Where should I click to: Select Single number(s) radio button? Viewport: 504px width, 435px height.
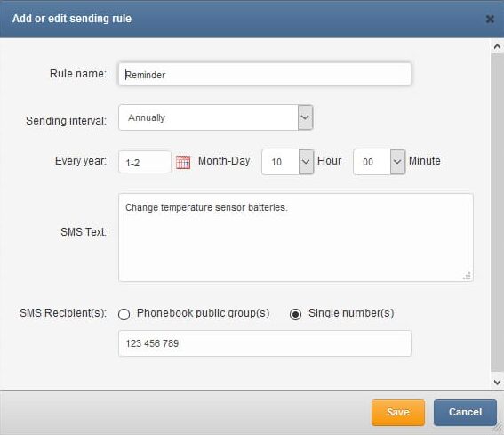pyautogui.click(x=295, y=314)
